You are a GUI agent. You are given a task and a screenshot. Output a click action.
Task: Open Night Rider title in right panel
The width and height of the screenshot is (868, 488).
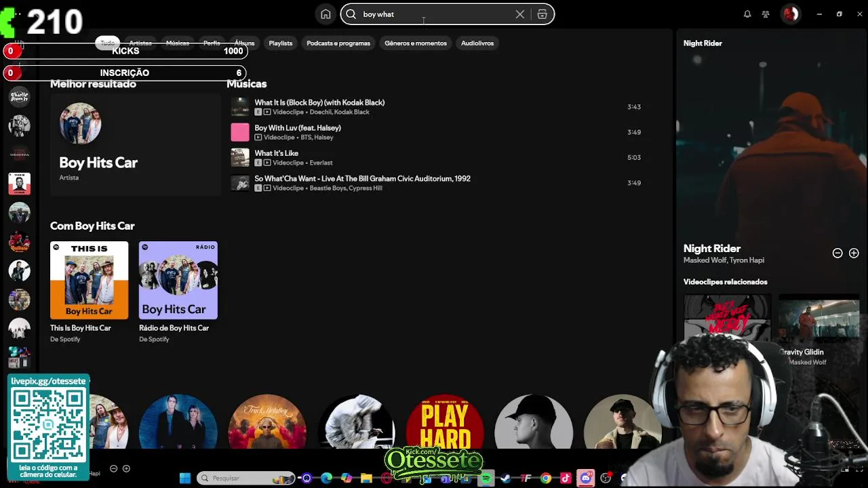[712, 249]
